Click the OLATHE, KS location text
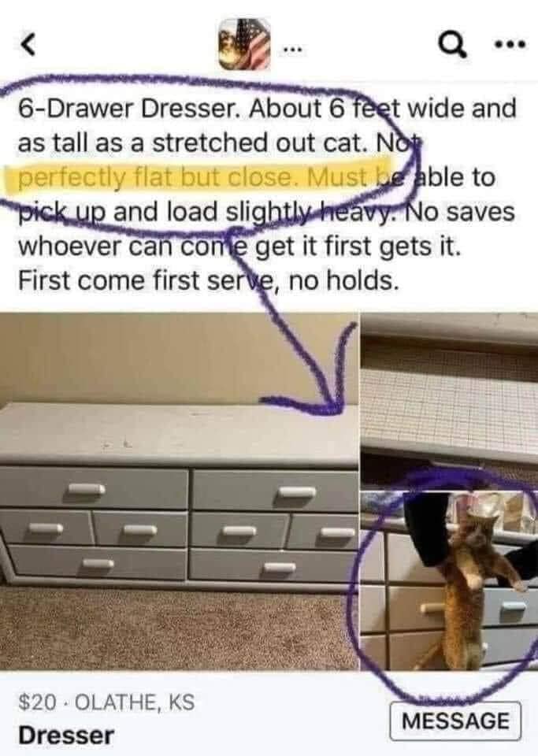Viewport: 538px width, 756px height. click(135, 702)
